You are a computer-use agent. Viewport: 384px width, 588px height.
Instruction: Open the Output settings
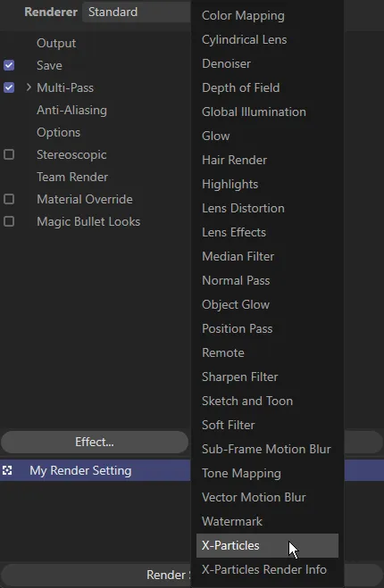point(56,43)
